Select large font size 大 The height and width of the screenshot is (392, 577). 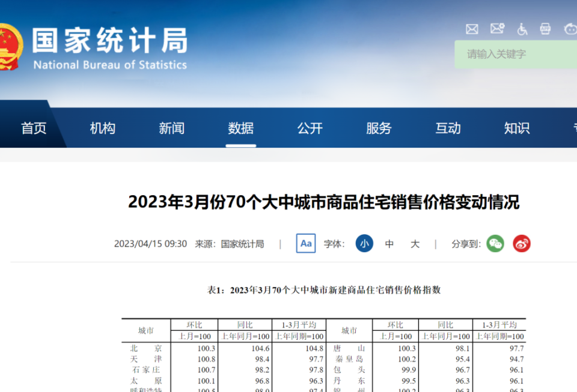[415, 244]
